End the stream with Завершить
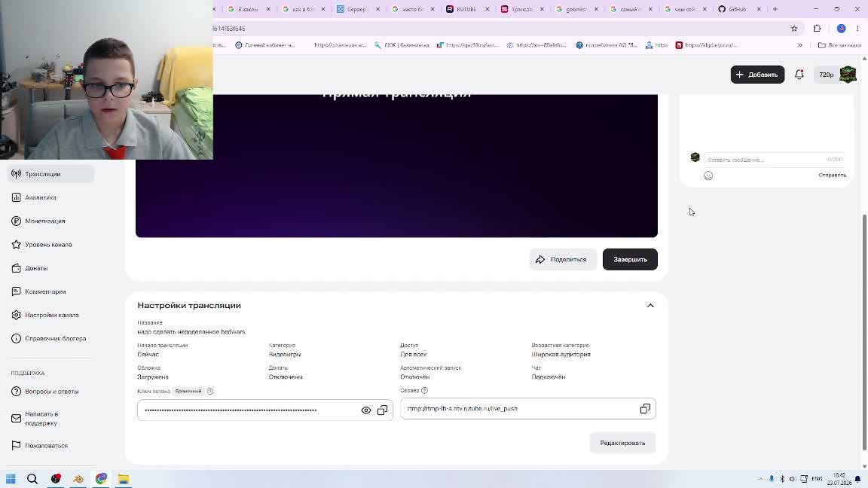The image size is (868, 488). [630, 260]
